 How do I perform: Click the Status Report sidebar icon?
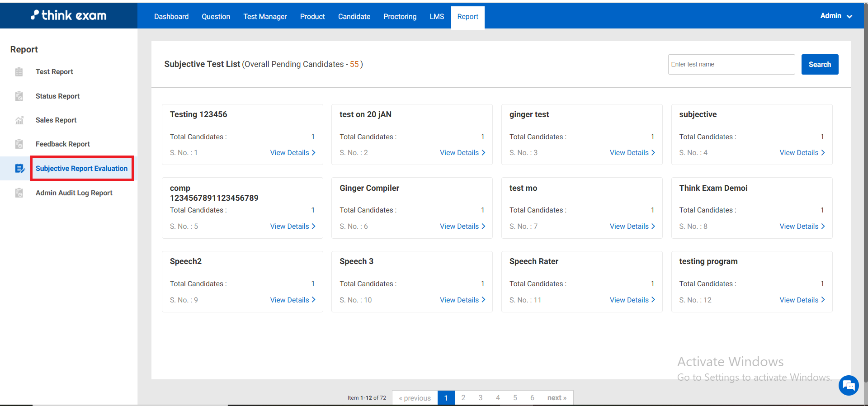click(x=19, y=96)
